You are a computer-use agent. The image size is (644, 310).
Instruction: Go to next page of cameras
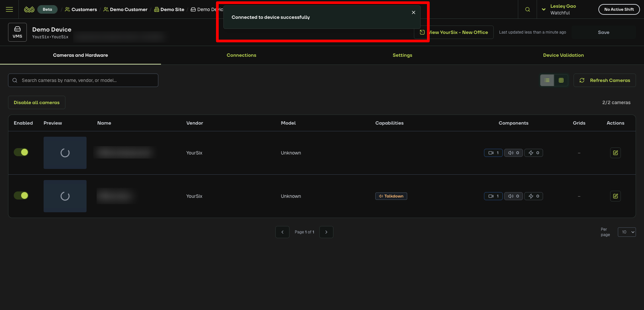point(326,232)
